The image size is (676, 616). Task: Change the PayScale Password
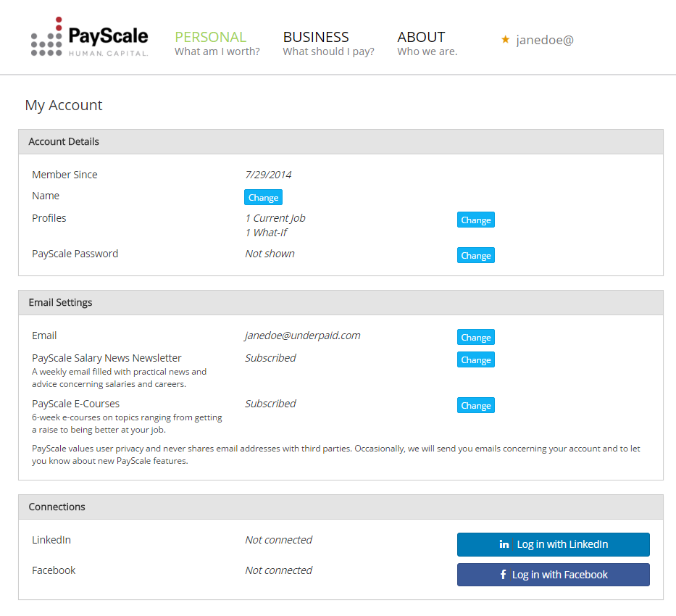[x=475, y=255]
